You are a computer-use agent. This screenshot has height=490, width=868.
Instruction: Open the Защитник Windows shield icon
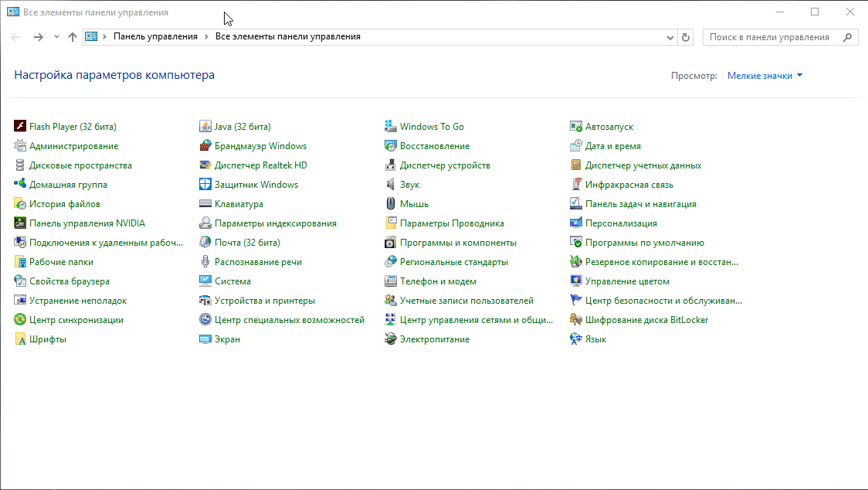[x=205, y=184]
